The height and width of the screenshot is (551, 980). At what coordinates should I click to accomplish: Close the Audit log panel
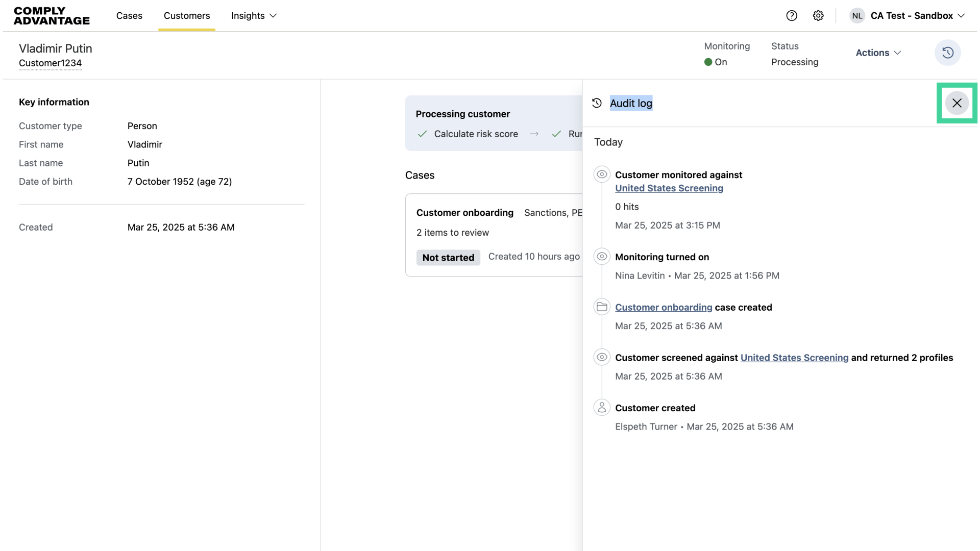click(957, 103)
